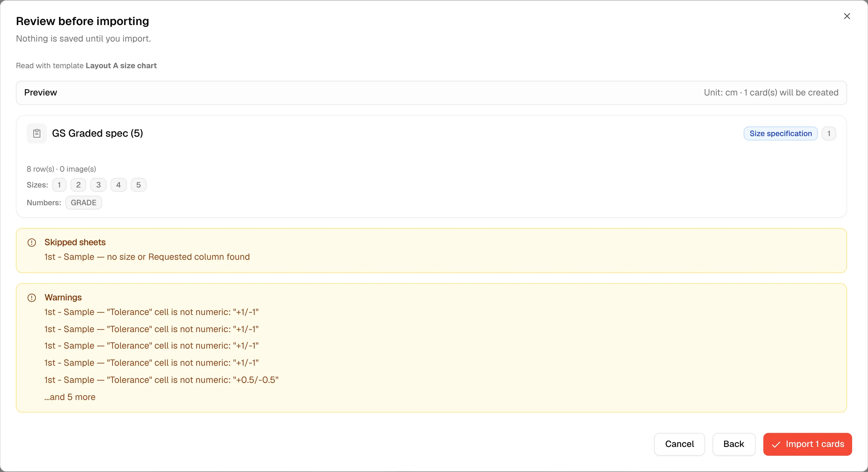Click the Warnings heading

click(63, 298)
